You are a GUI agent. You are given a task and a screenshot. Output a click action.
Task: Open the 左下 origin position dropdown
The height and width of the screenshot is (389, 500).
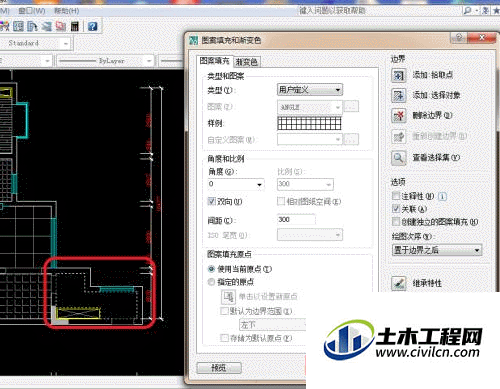272,324
